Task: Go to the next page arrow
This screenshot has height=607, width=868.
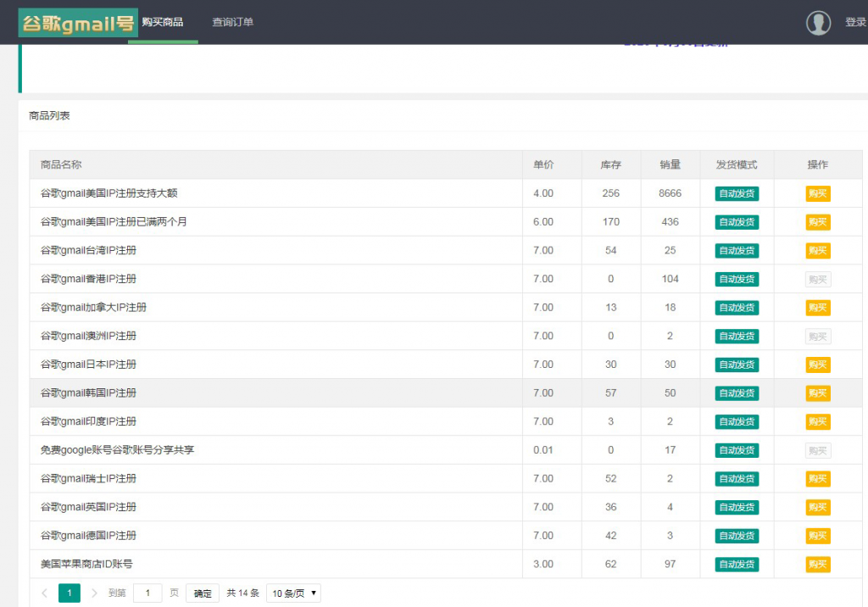Action: pos(94,593)
